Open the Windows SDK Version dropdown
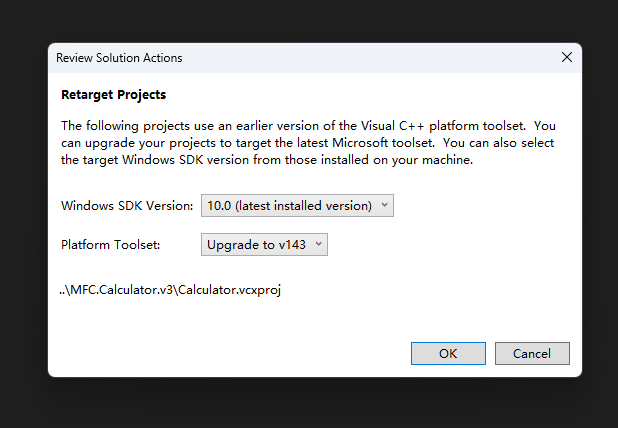 coord(297,206)
